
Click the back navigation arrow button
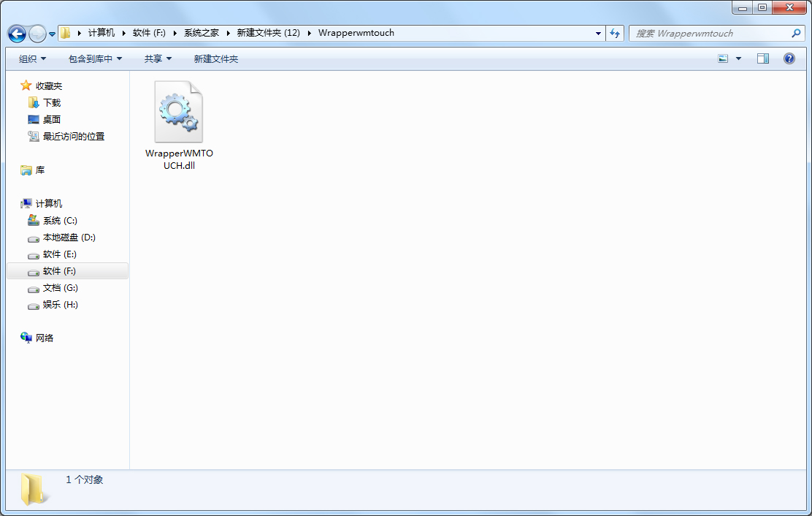tap(17, 34)
